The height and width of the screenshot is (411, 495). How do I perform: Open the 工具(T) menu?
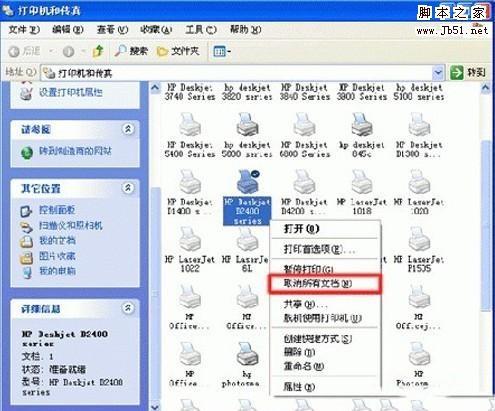(x=201, y=30)
